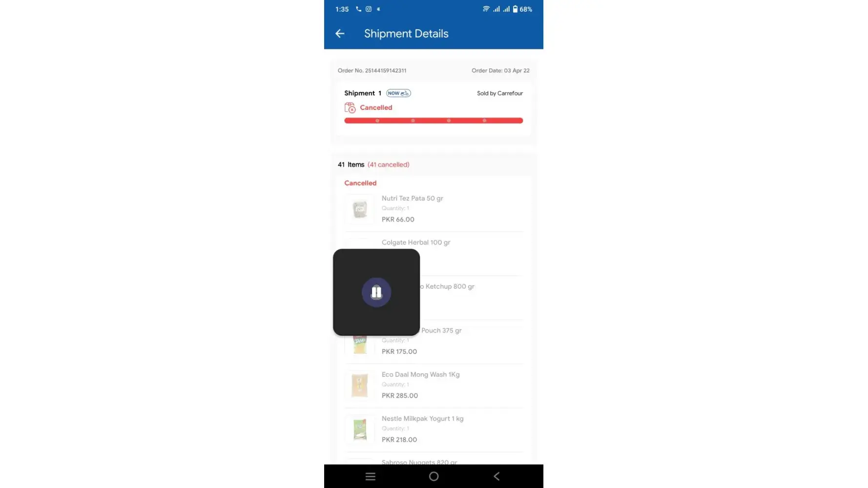Tap the 41 cancelled items count
The width and height of the screenshot is (868, 488).
[x=389, y=164]
